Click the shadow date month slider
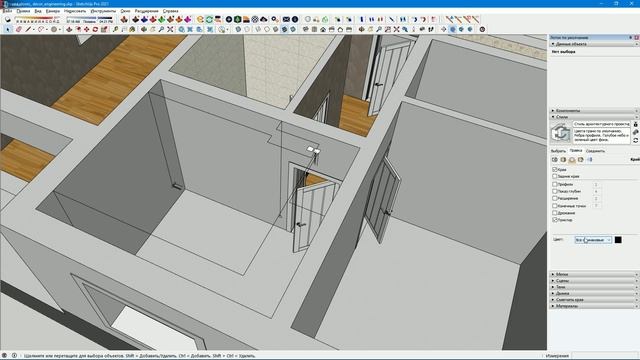 [38, 18]
